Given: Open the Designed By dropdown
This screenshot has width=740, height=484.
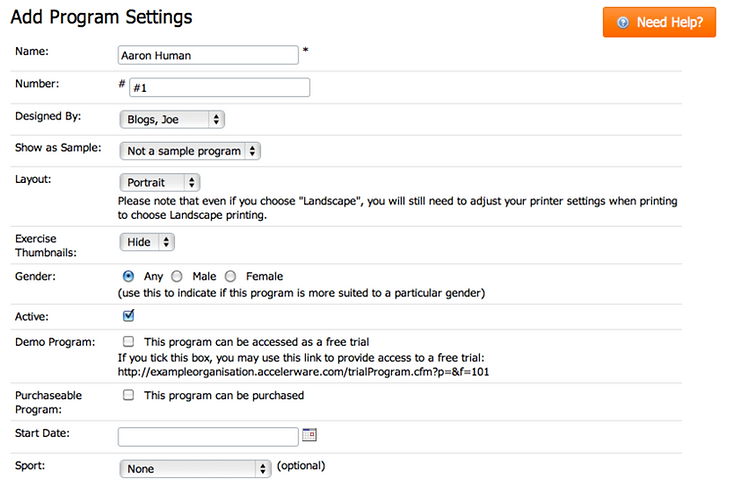Looking at the screenshot, I should click(171, 120).
